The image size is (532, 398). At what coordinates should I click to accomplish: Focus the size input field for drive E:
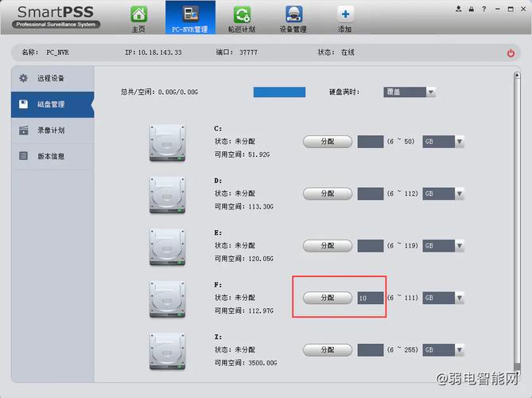point(371,245)
